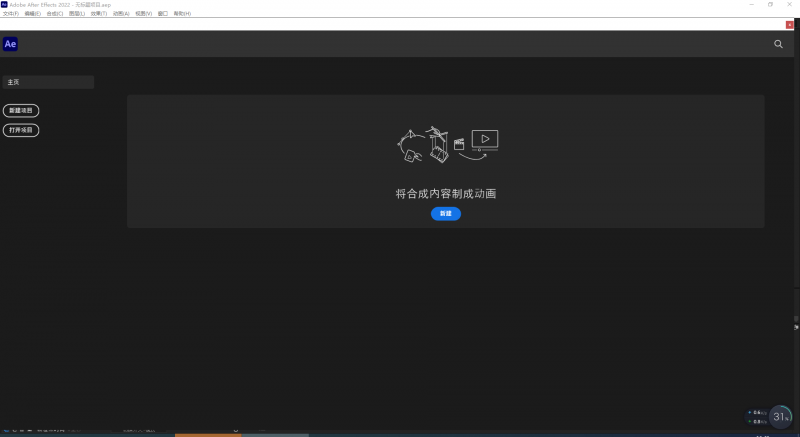The image size is (800, 437).
Task: Open the search magnifier icon
Action: [x=778, y=44]
